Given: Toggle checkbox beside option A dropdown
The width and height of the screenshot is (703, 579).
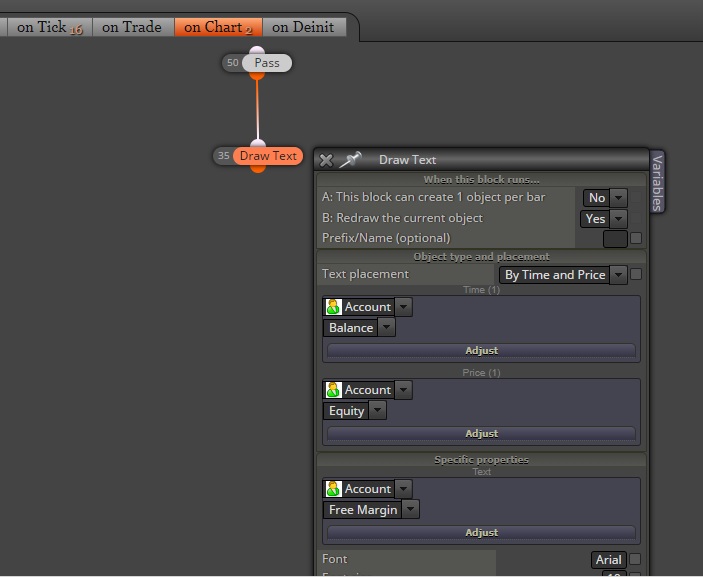Looking at the screenshot, I should click(636, 198).
